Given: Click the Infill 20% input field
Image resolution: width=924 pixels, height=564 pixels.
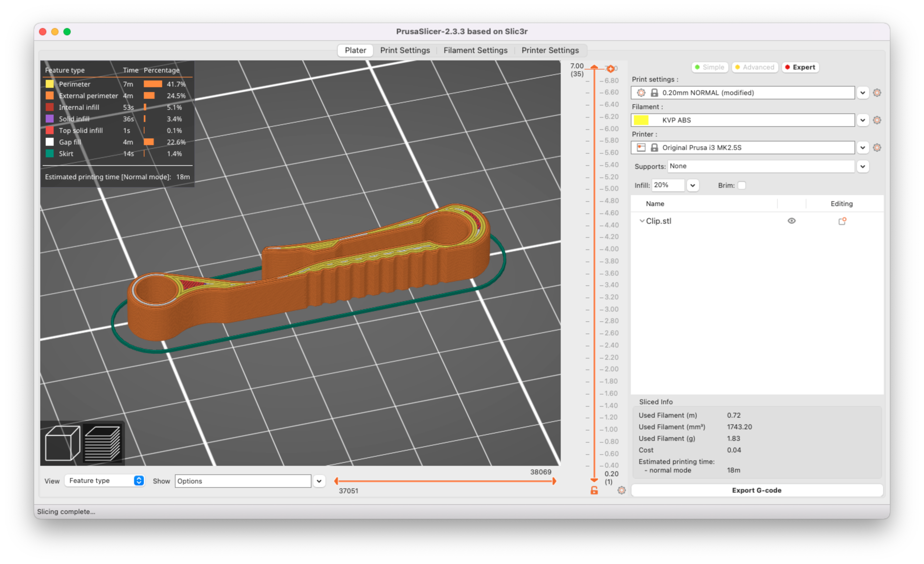Looking at the screenshot, I should pos(668,185).
